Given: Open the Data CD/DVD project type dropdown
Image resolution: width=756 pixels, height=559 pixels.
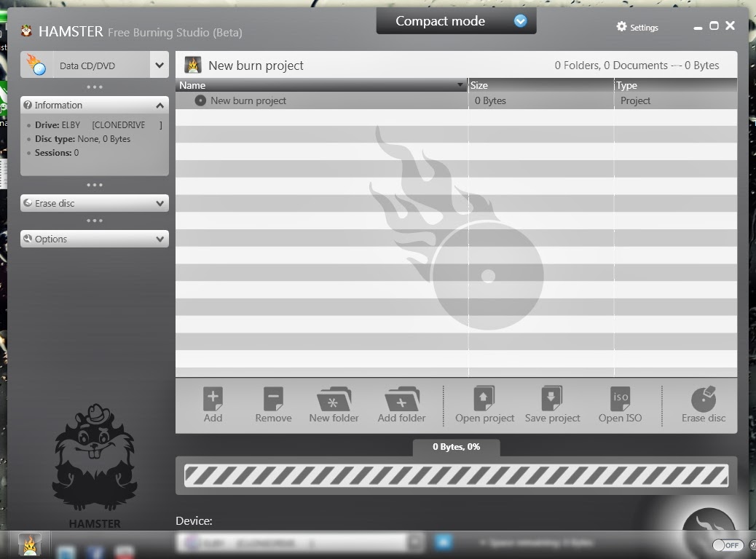Looking at the screenshot, I should pyautogui.click(x=160, y=65).
